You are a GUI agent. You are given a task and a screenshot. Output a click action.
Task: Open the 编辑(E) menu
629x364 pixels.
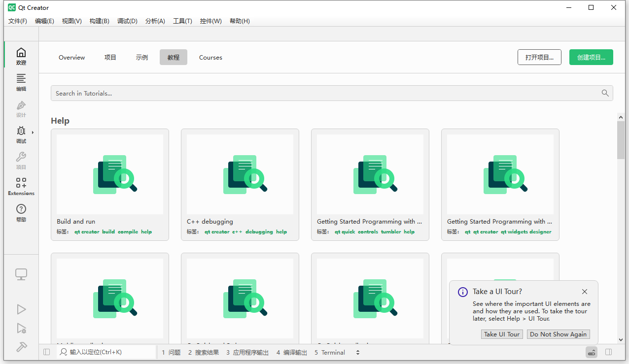[x=44, y=21]
